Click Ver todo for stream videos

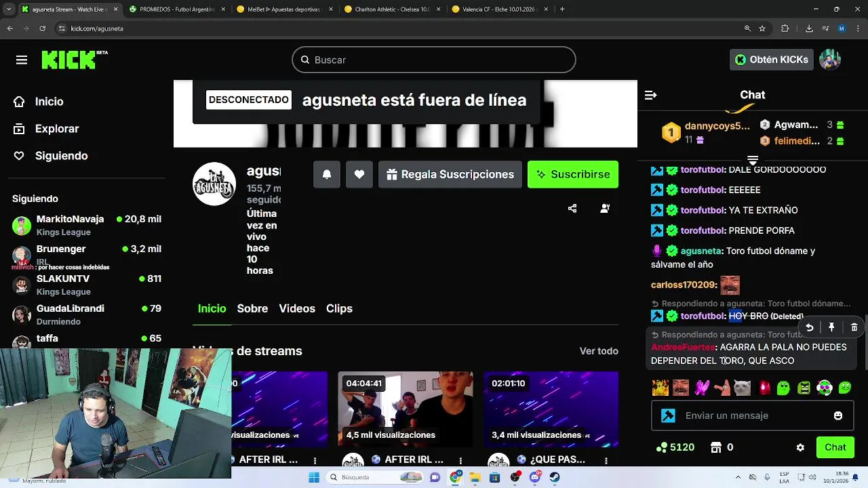point(599,351)
